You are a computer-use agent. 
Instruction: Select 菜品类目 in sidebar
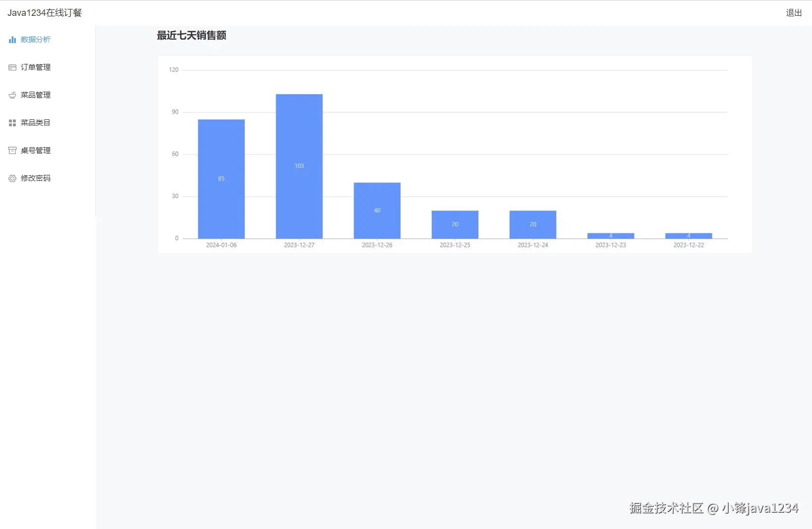tap(48, 123)
